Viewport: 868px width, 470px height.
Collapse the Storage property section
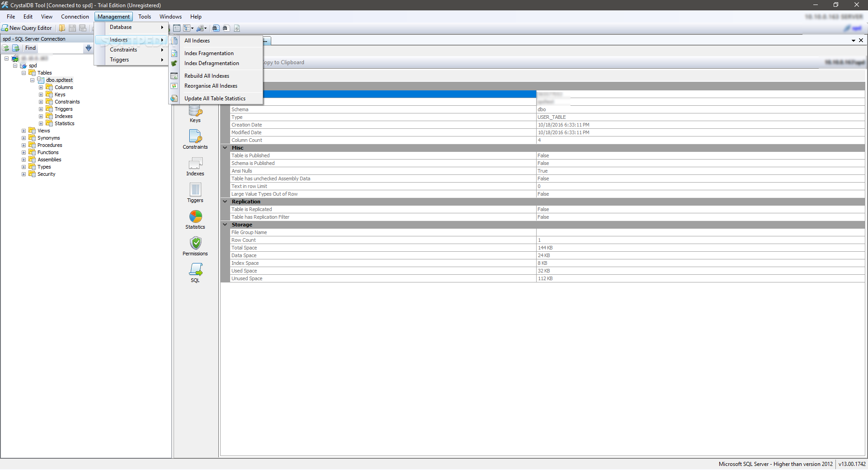225,225
